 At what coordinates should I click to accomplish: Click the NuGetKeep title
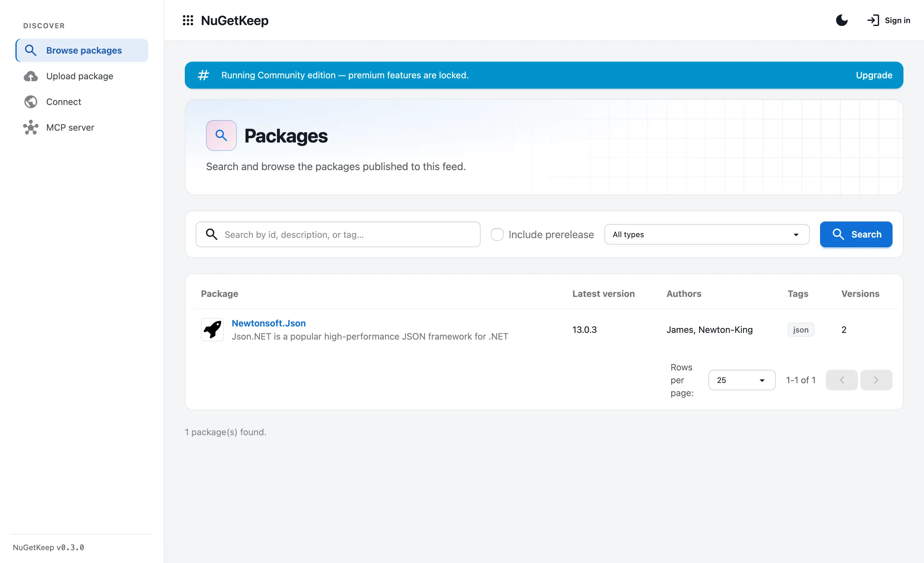(x=235, y=20)
